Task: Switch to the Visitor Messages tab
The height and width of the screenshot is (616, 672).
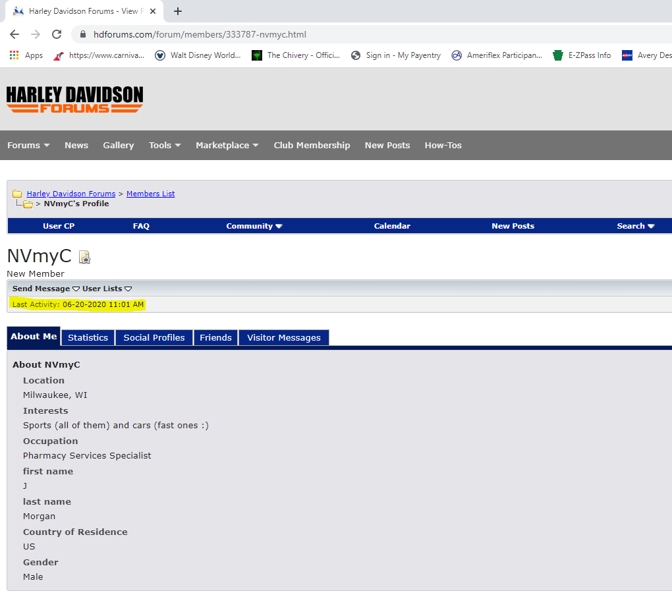Action: pos(283,337)
